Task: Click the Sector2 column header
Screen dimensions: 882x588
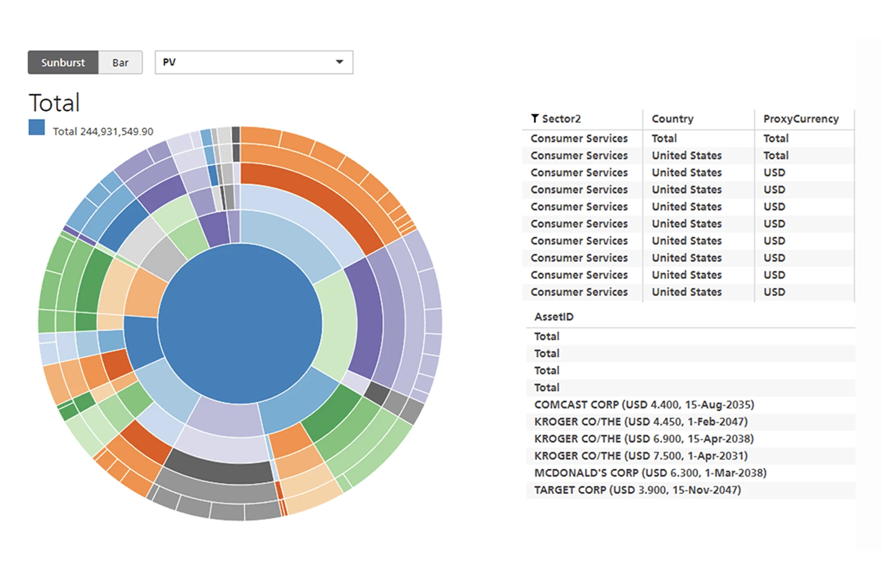Action: pos(561,119)
